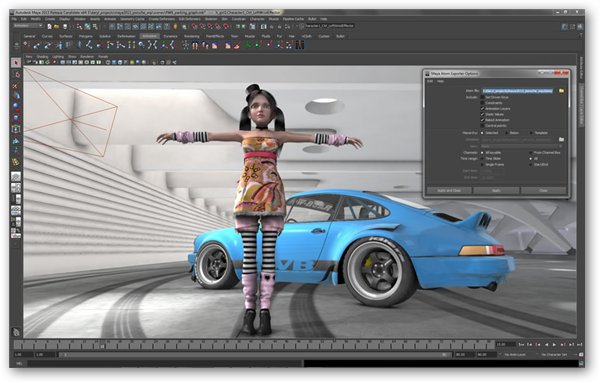Click the first red magnet snap icon
This screenshot has width=600, height=383.
coord(194,26)
